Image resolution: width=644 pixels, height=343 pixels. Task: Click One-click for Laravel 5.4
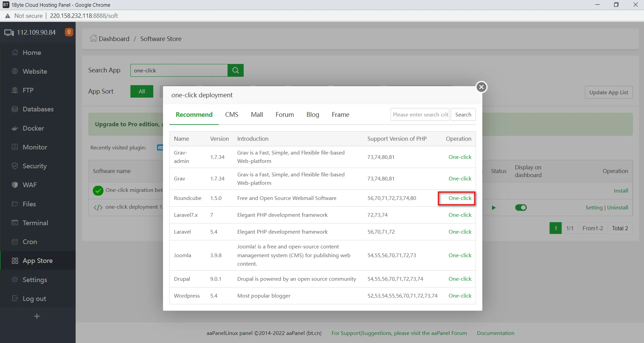coord(460,232)
